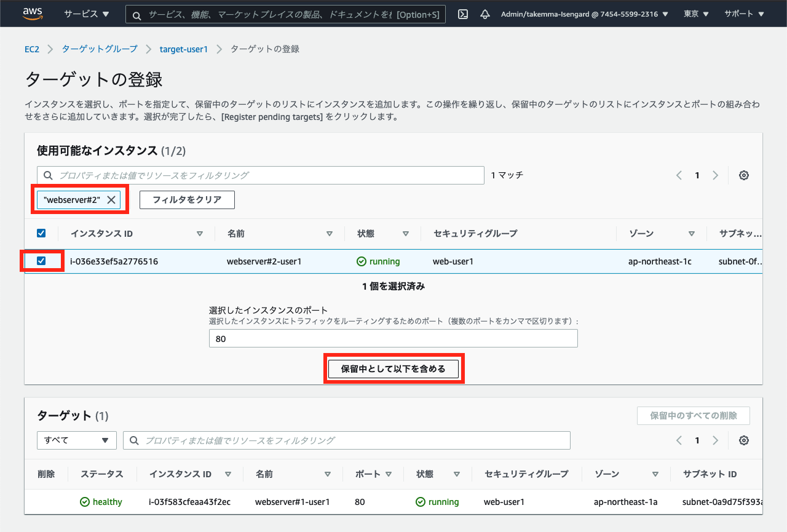
Task: Sort available instances by instance ID
Action: click(x=199, y=234)
